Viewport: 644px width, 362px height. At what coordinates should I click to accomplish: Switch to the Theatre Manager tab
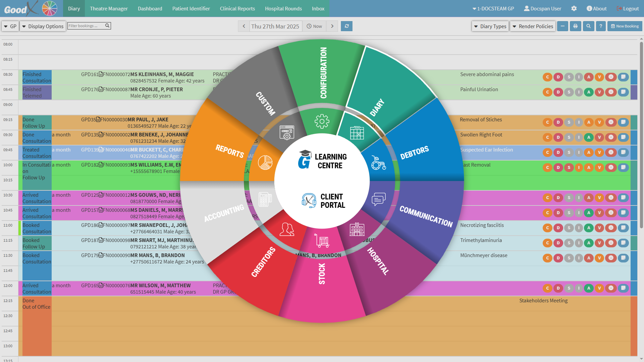click(x=109, y=8)
